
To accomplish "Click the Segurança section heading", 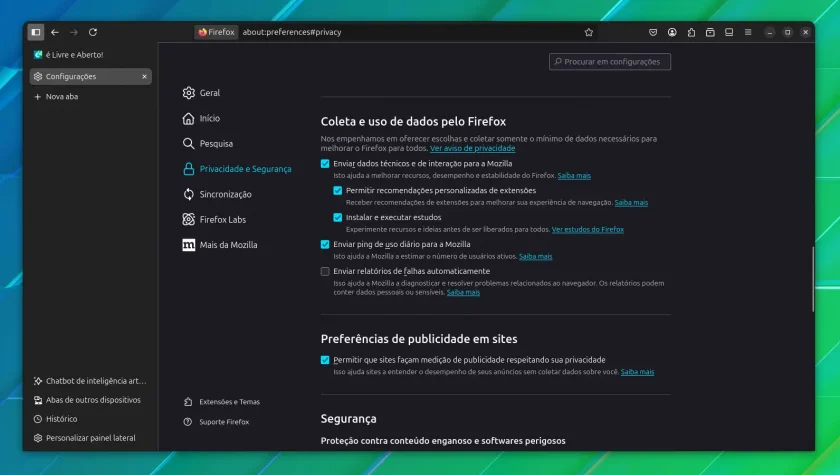I will pos(348,419).
